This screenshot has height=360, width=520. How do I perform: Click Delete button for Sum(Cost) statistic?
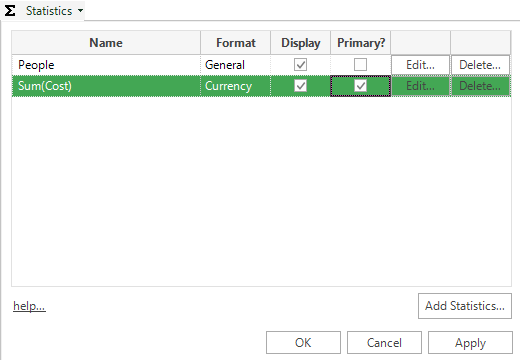click(x=480, y=86)
